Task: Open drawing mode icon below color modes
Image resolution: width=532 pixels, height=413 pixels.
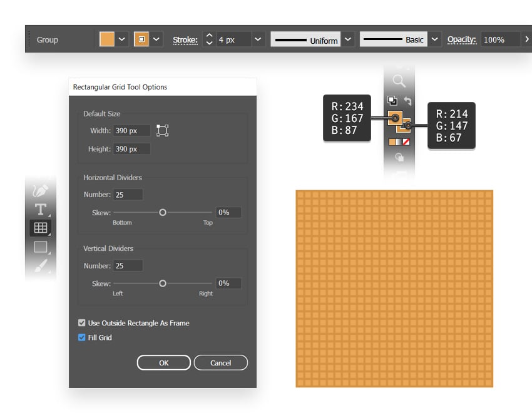Action: (x=399, y=157)
